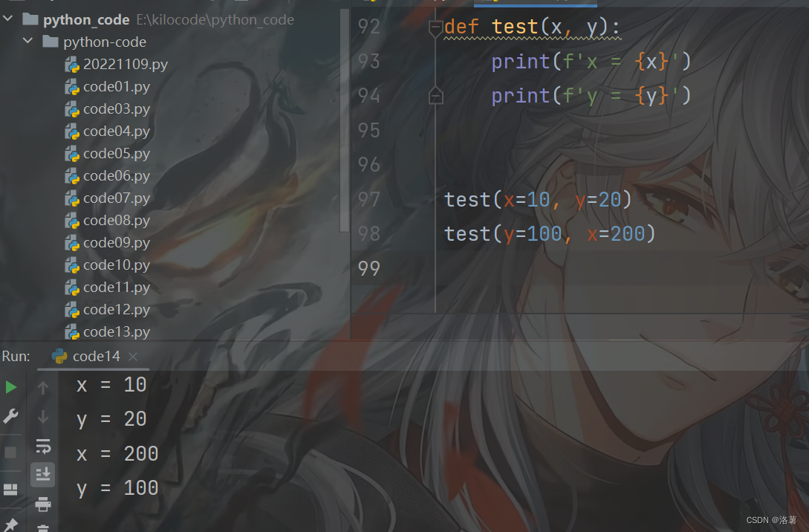Click the print(f'x = {x}') statement
Image resolution: width=809 pixels, height=532 pixels.
pyautogui.click(x=591, y=62)
